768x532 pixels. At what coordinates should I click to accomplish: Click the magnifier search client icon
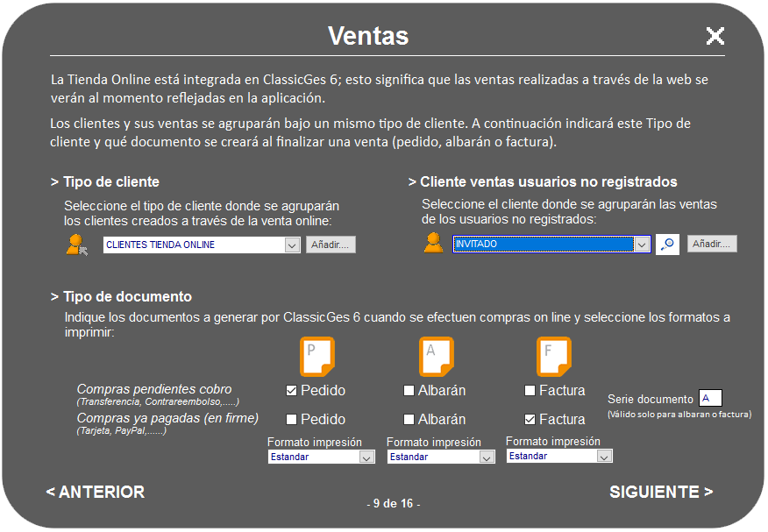point(667,245)
